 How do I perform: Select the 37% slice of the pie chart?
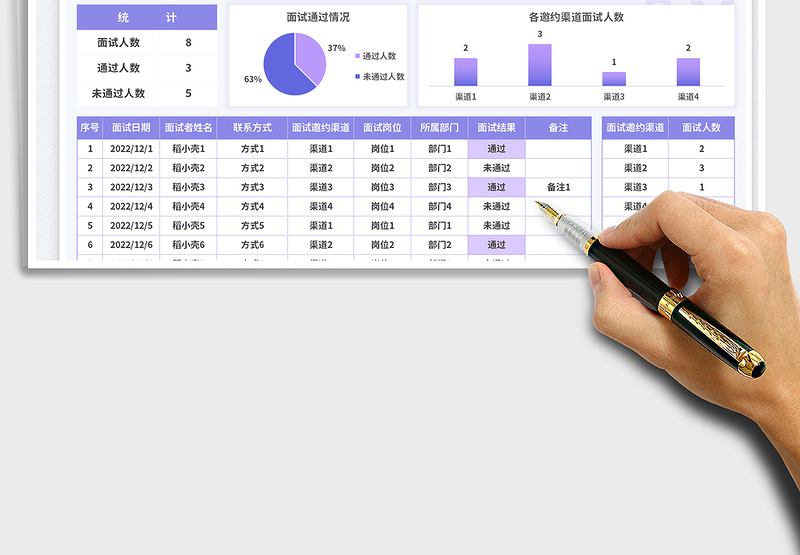click(310, 57)
